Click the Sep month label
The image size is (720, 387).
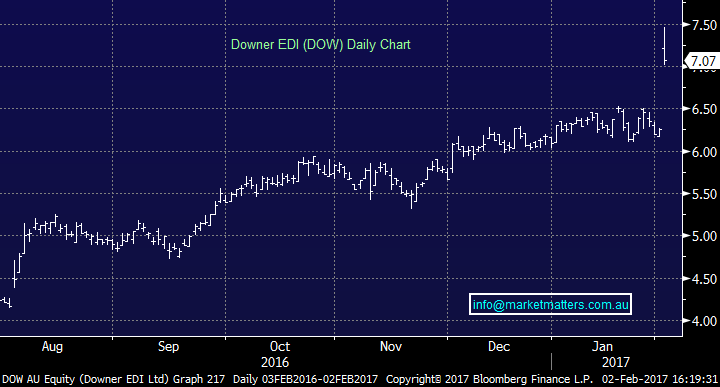168,347
